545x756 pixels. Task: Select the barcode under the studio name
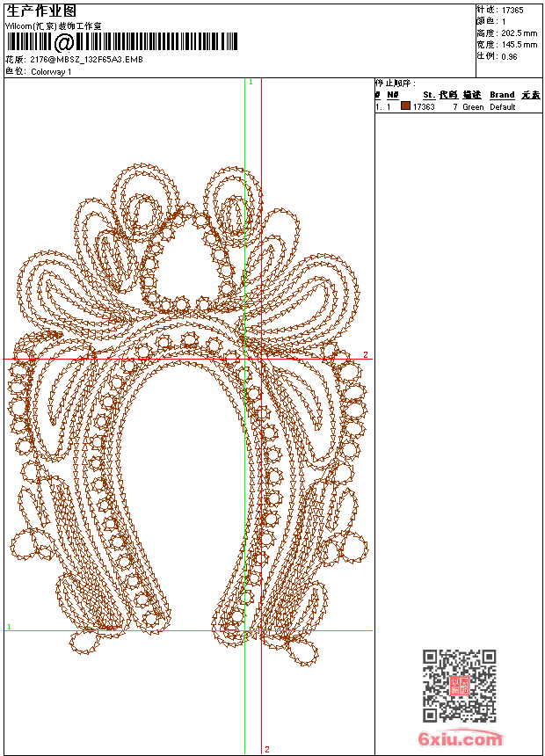tap(122, 42)
